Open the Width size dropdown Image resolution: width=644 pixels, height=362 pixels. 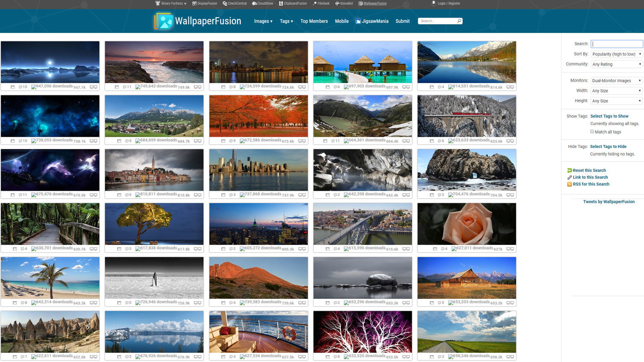(x=616, y=91)
